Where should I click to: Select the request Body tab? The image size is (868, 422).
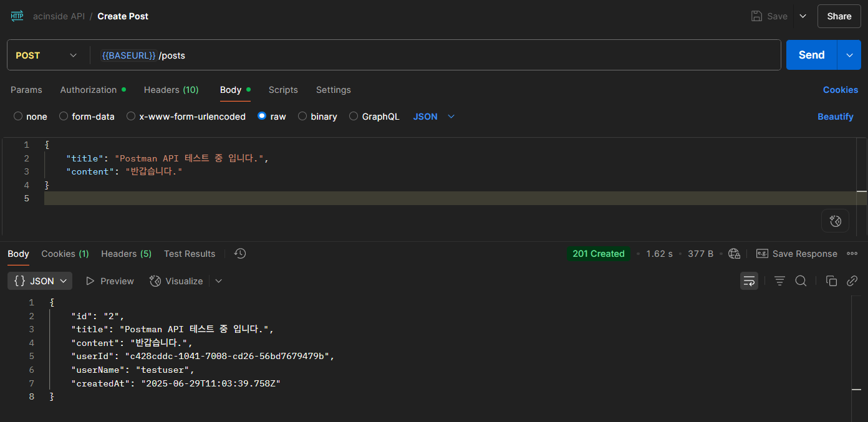[235, 90]
